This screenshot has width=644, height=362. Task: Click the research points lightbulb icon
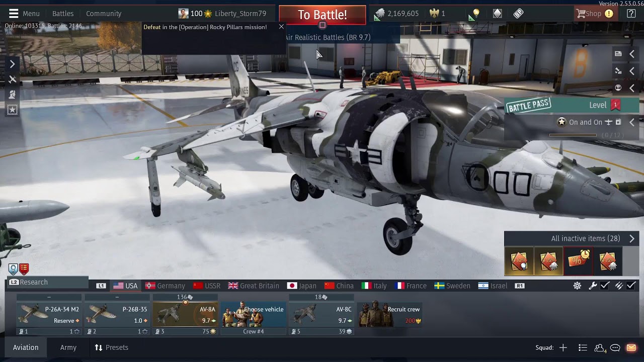click(475, 14)
